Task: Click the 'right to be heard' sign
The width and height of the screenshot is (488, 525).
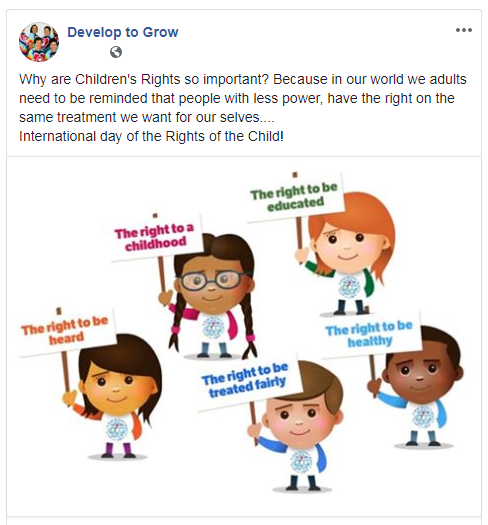Action: (66, 331)
